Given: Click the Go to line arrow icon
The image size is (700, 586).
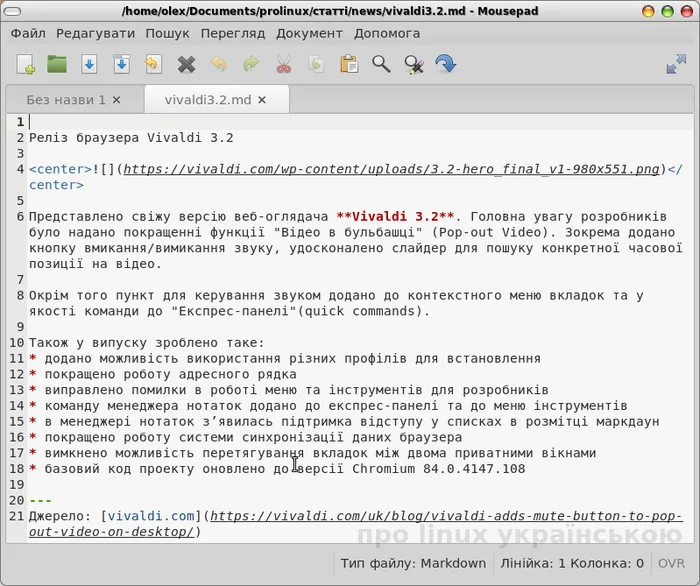Looking at the screenshot, I should pyautogui.click(x=446, y=64).
